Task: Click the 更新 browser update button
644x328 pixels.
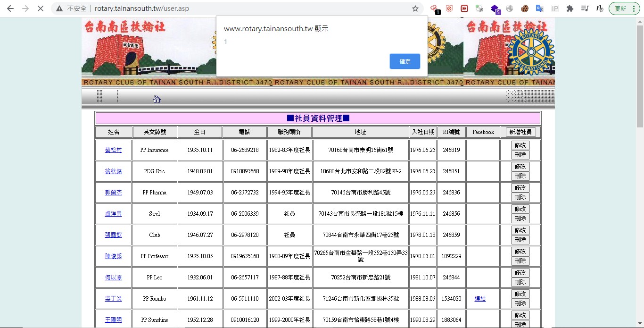Action: pos(620,8)
